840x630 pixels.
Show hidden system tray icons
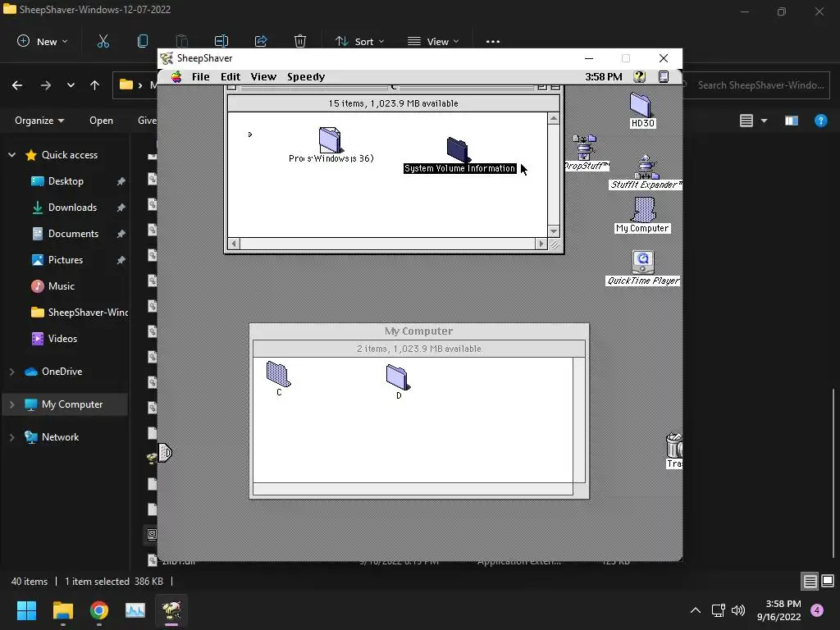click(696, 610)
